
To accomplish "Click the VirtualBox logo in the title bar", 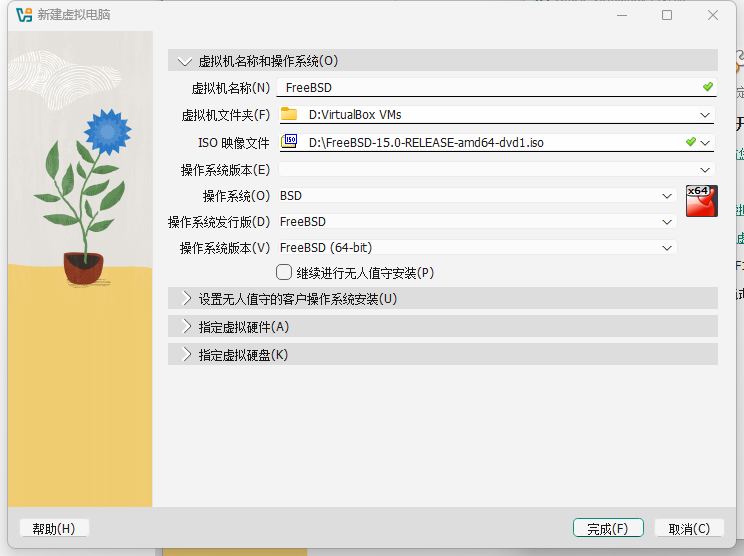I will (x=24, y=15).
